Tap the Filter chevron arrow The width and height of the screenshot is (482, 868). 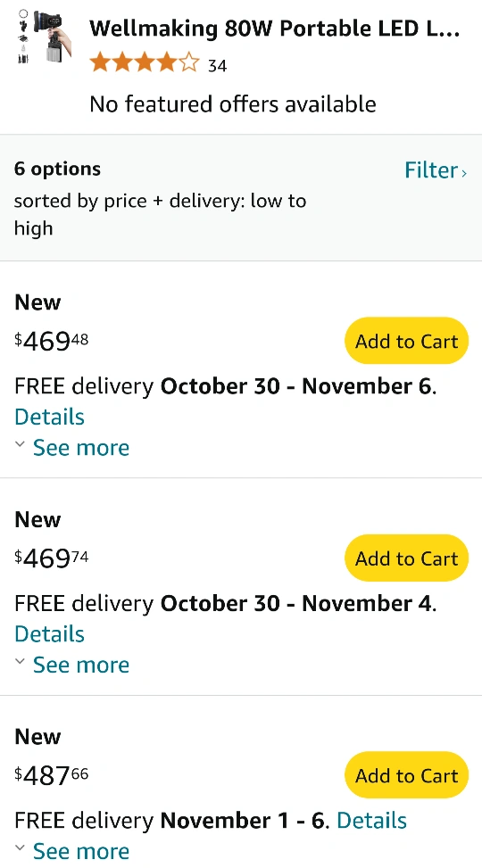[464, 173]
